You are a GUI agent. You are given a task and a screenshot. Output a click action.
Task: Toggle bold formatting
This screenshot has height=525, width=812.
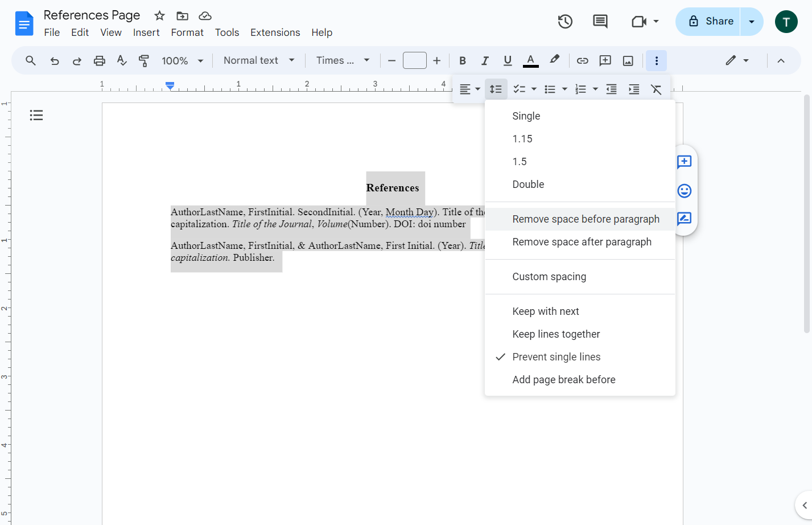[463, 60]
